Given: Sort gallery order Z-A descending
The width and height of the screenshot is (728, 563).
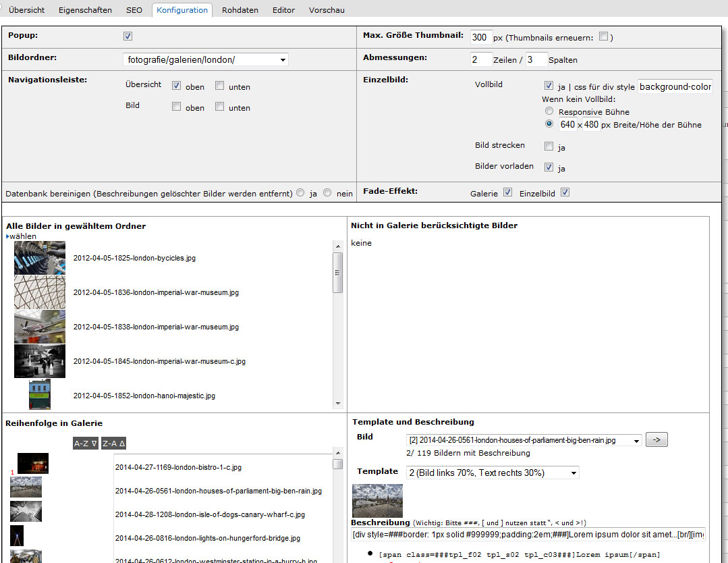Looking at the screenshot, I should click(114, 444).
